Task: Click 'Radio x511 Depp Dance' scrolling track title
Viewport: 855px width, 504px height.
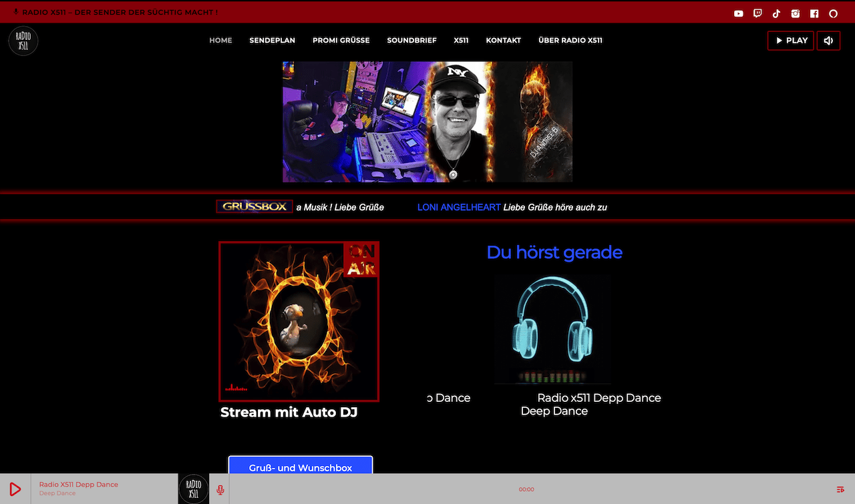Action: 599,398
